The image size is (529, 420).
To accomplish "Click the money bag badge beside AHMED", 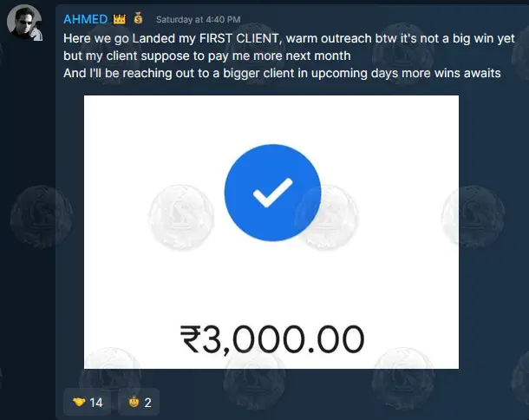I will [139, 18].
